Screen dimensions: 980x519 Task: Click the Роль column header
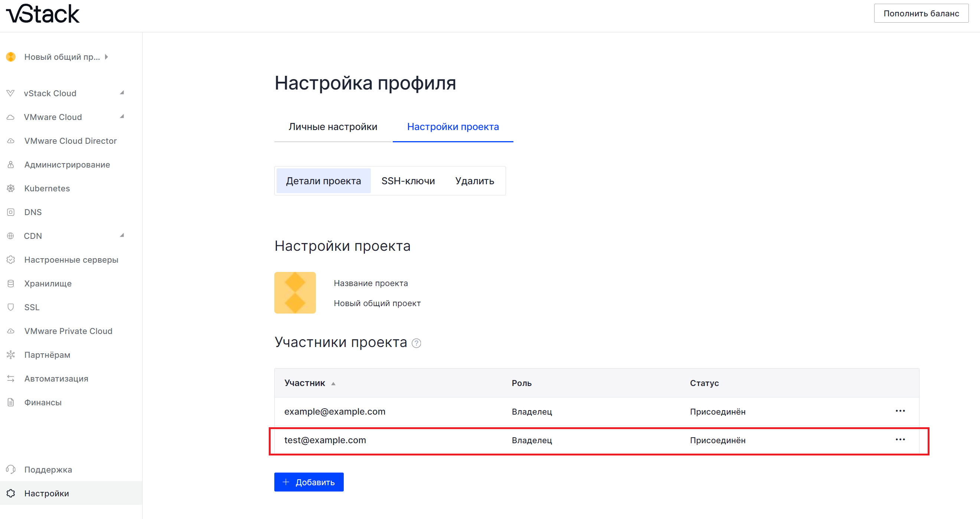pyautogui.click(x=521, y=383)
